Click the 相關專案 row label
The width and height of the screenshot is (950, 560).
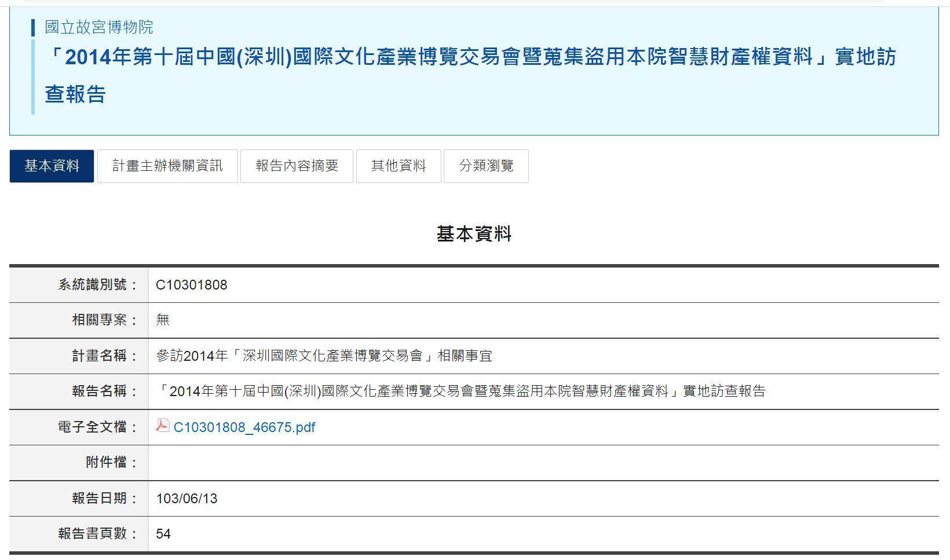point(105,320)
